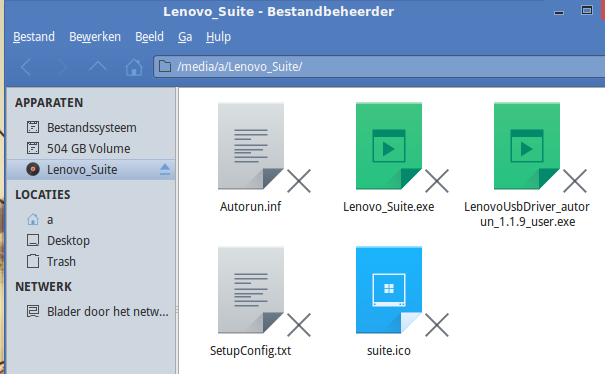Click the Desktop icon in the sidebar

tap(33, 240)
